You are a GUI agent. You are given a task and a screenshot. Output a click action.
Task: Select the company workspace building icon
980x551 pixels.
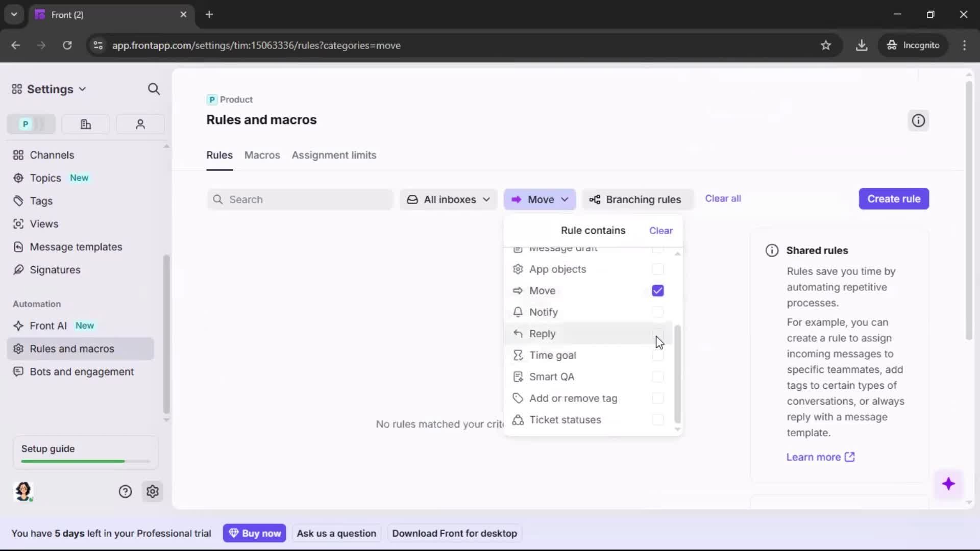coord(85,124)
